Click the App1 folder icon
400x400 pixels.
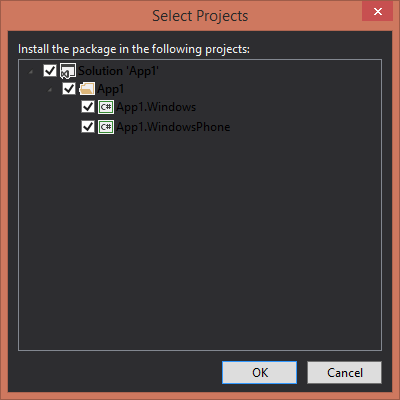tap(87, 89)
